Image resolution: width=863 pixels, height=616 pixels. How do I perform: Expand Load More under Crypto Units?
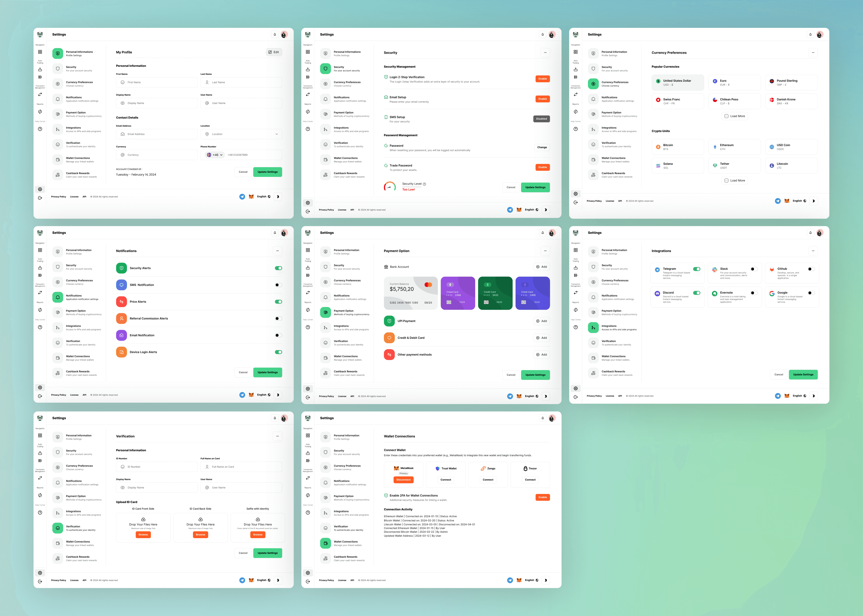coord(734,181)
